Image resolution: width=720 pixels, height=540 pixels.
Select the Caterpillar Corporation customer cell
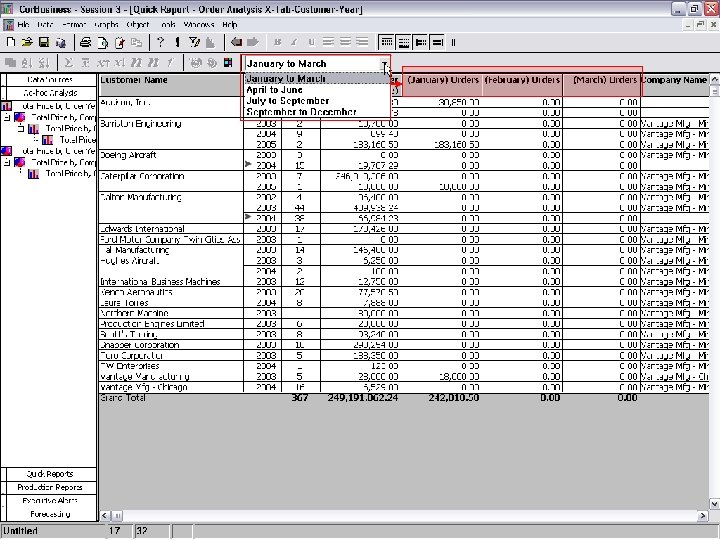171,181
